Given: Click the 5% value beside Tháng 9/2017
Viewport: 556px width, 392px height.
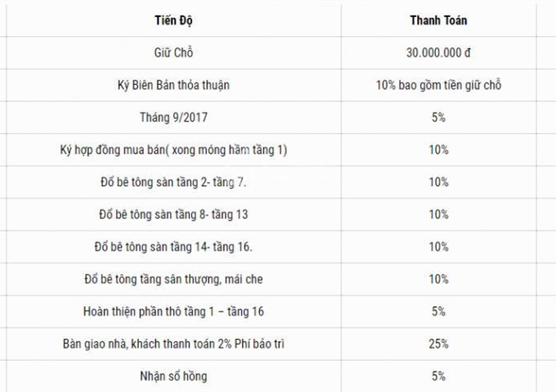Looking at the screenshot, I should pos(437,118).
